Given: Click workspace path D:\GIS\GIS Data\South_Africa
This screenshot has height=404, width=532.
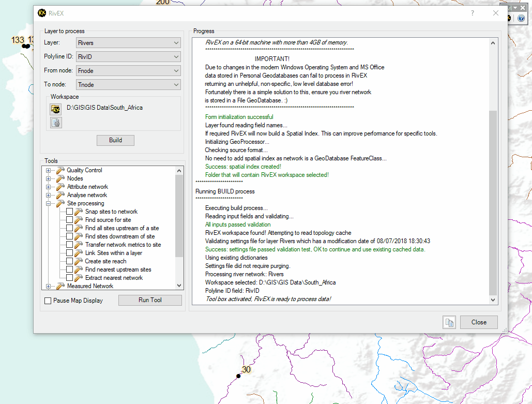Looking at the screenshot, I should tap(104, 108).
